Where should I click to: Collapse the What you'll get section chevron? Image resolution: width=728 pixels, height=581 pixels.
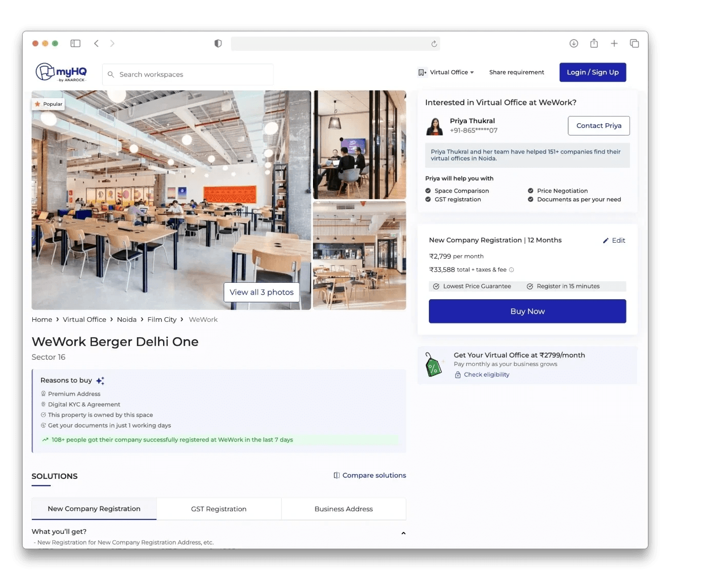coord(403,533)
